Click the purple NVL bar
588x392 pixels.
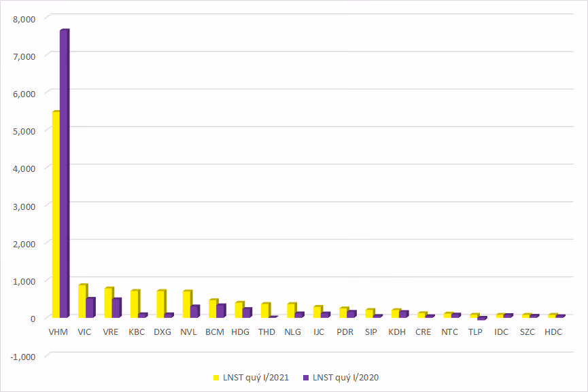pos(194,312)
